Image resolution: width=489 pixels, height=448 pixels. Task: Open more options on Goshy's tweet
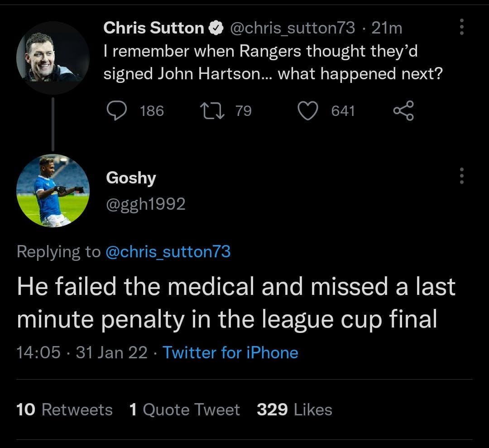[x=462, y=176]
